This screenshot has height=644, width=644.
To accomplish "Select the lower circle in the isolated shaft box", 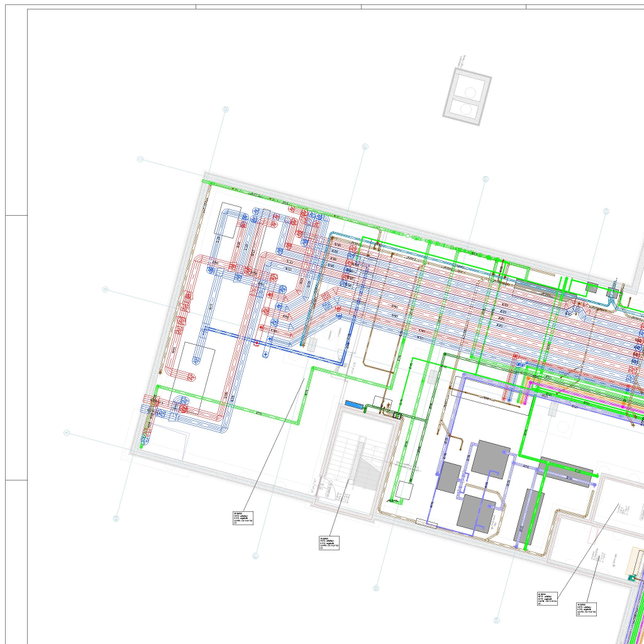I will pyautogui.click(x=467, y=109).
